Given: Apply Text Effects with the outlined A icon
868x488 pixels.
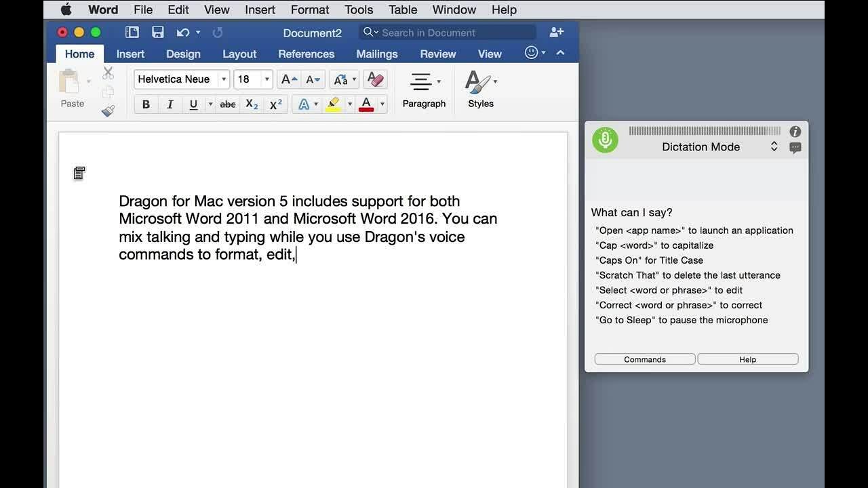Looking at the screenshot, I should (x=304, y=104).
